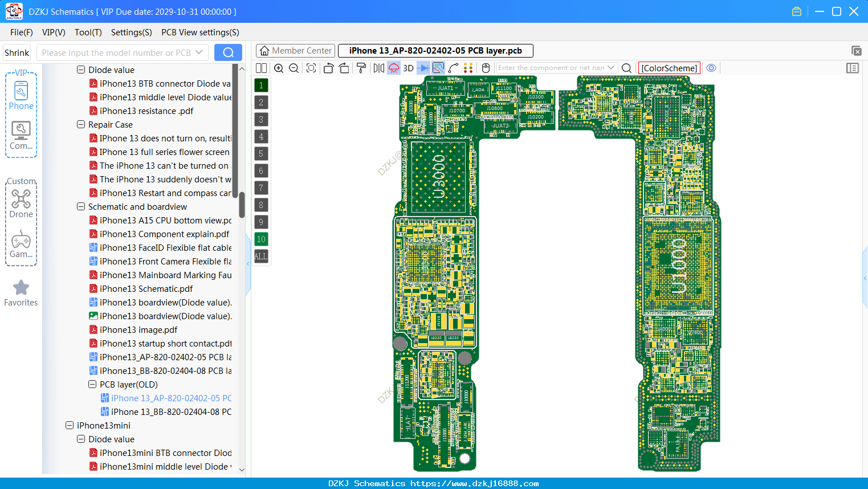868x489 pixels.
Task: Collapse the Repair Case folder
Action: click(x=81, y=124)
